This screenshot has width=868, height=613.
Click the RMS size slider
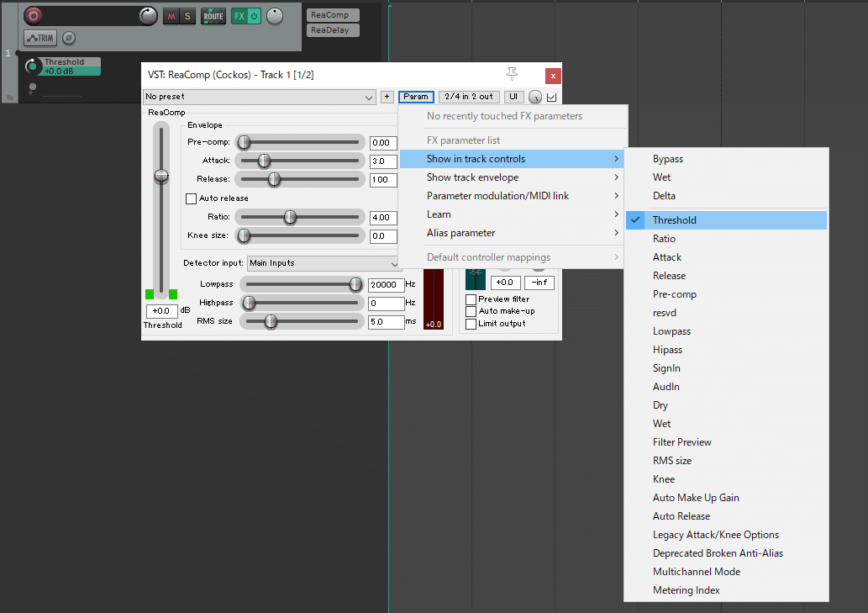coord(302,321)
